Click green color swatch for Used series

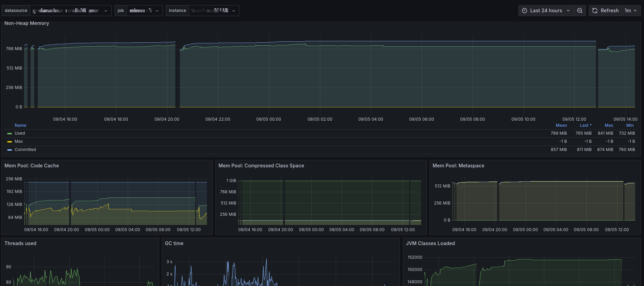(x=10, y=134)
